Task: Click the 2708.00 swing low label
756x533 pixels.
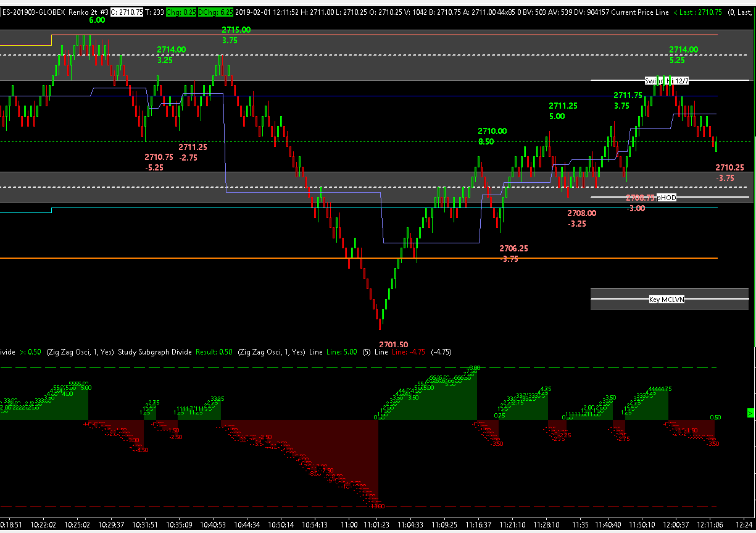Action: click(582, 213)
